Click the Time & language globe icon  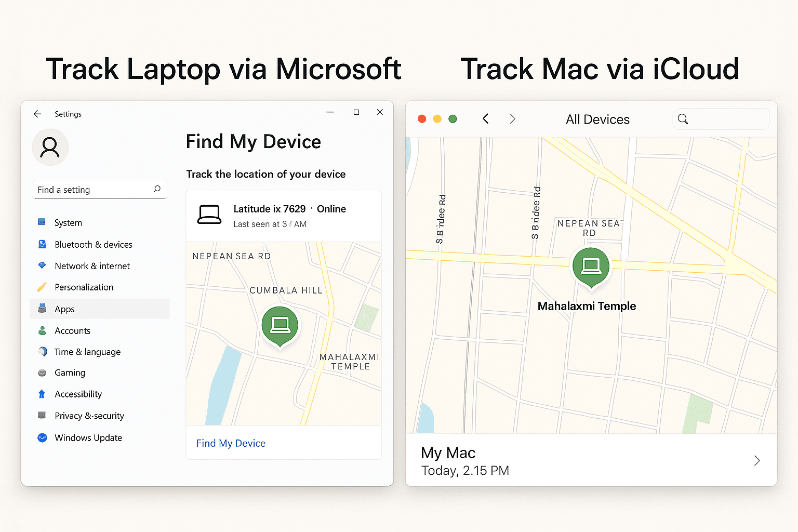coord(42,352)
